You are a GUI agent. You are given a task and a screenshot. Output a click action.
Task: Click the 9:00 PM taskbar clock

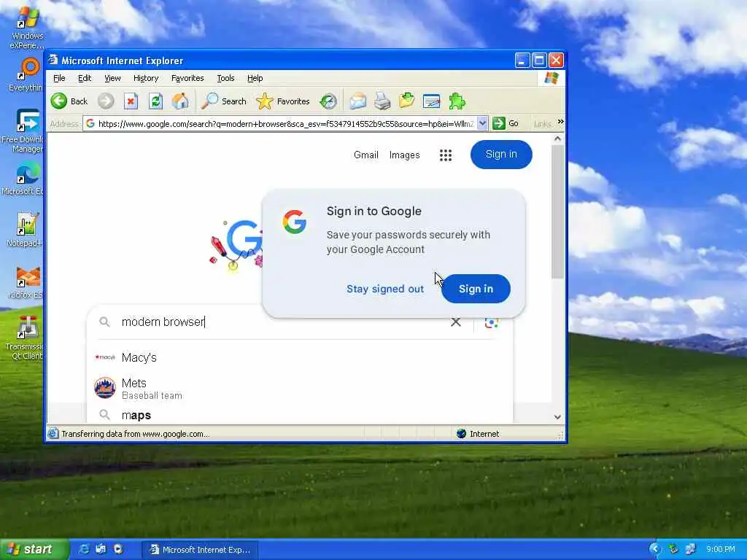(720, 550)
